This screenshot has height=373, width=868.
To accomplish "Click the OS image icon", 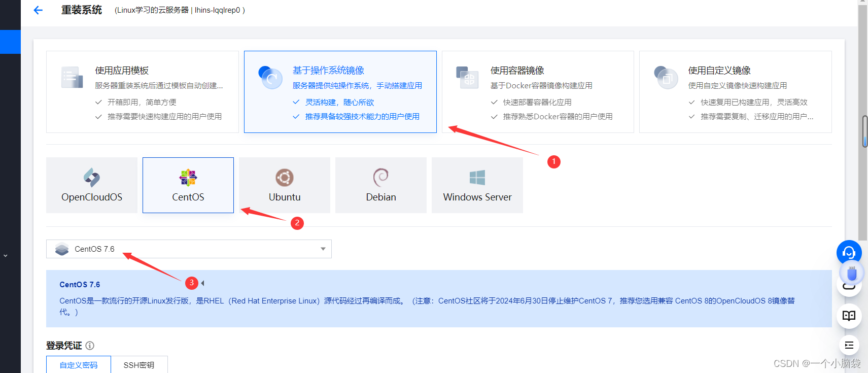I will tap(270, 78).
